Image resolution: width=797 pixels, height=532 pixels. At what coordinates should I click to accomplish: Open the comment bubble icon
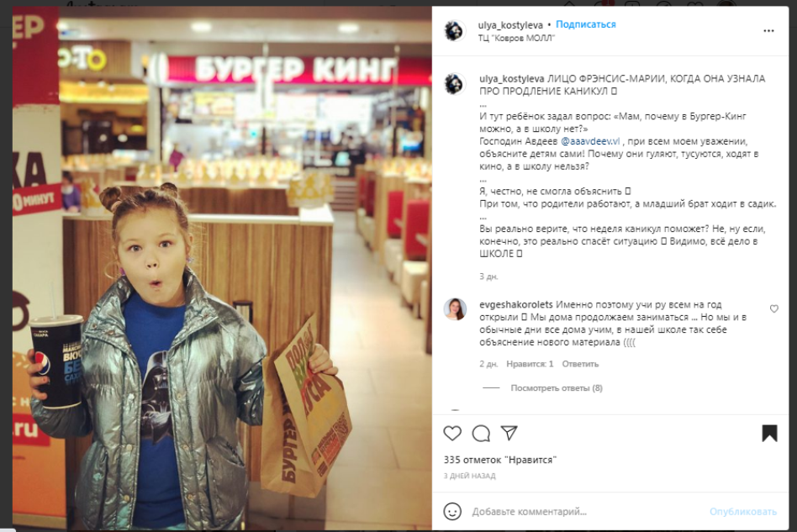481,434
